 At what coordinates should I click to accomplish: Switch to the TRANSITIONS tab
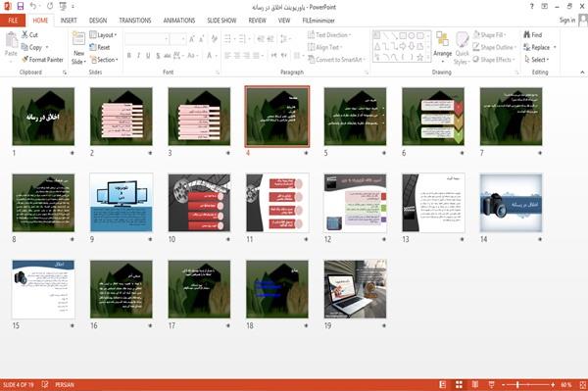point(135,21)
